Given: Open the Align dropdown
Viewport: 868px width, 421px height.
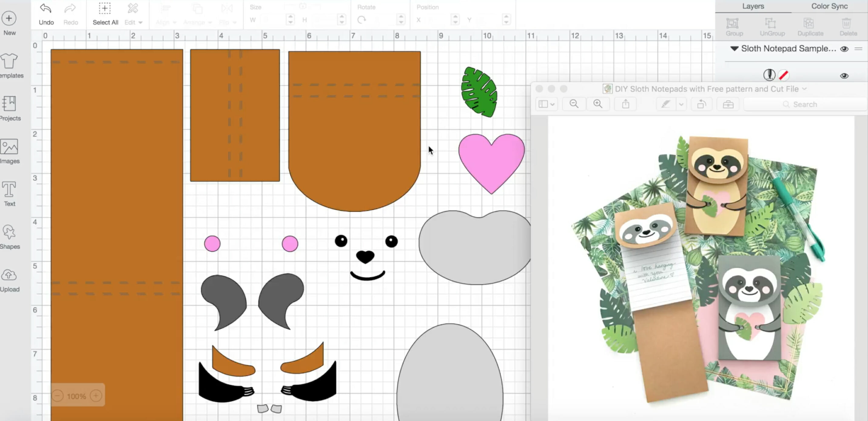Looking at the screenshot, I should [166, 15].
